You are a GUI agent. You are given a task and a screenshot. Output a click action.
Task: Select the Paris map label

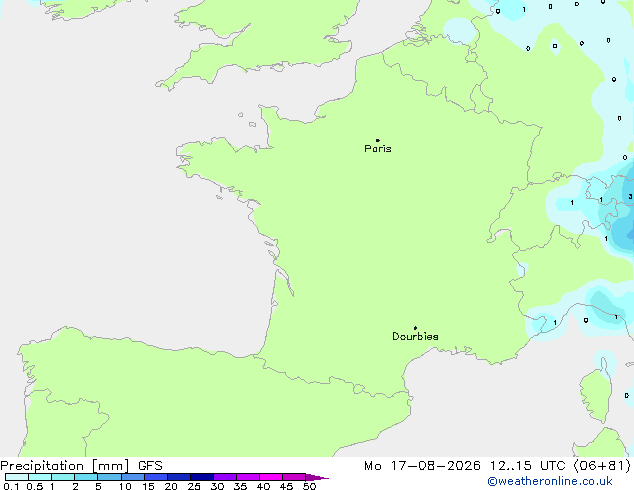point(378,149)
